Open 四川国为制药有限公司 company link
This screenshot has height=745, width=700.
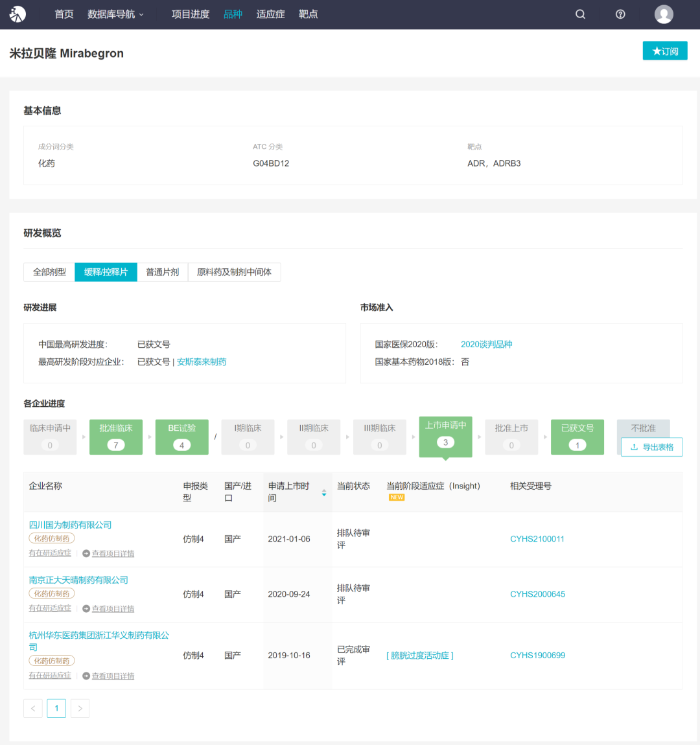click(71, 525)
